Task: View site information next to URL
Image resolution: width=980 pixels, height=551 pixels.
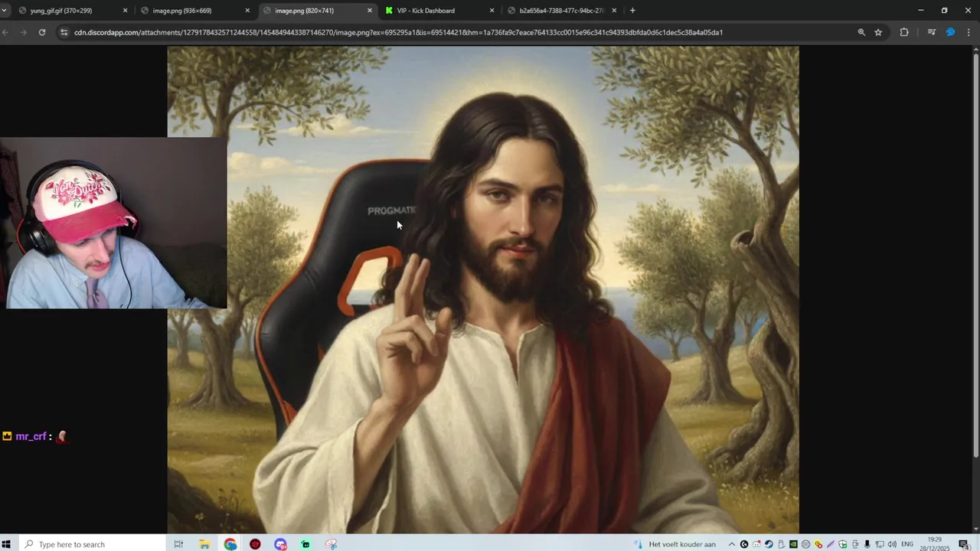Action: (x=64, y=32)
